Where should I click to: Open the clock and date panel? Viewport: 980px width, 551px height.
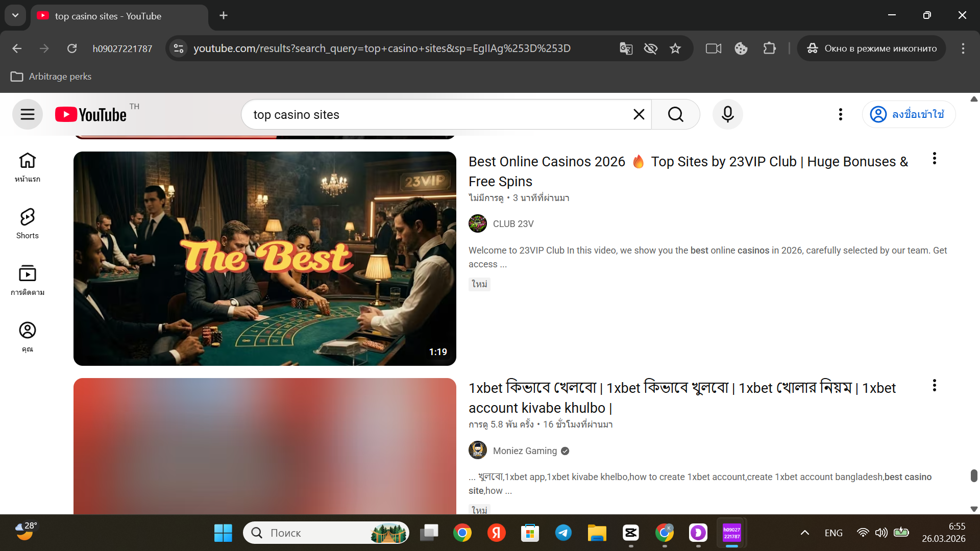point(944,533)
